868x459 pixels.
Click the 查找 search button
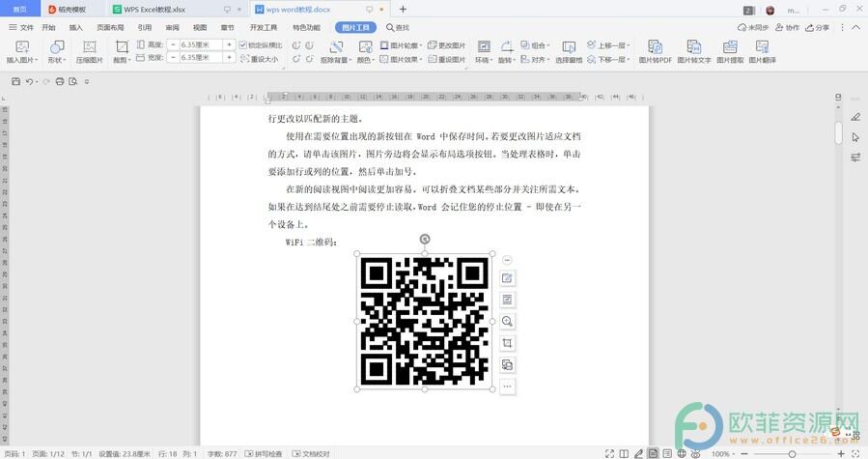[398, 27]
